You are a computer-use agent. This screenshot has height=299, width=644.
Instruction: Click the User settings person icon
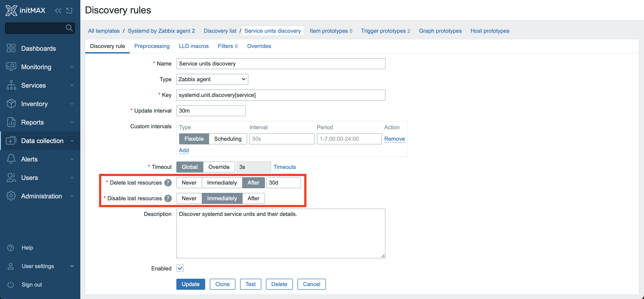[10, 266]
